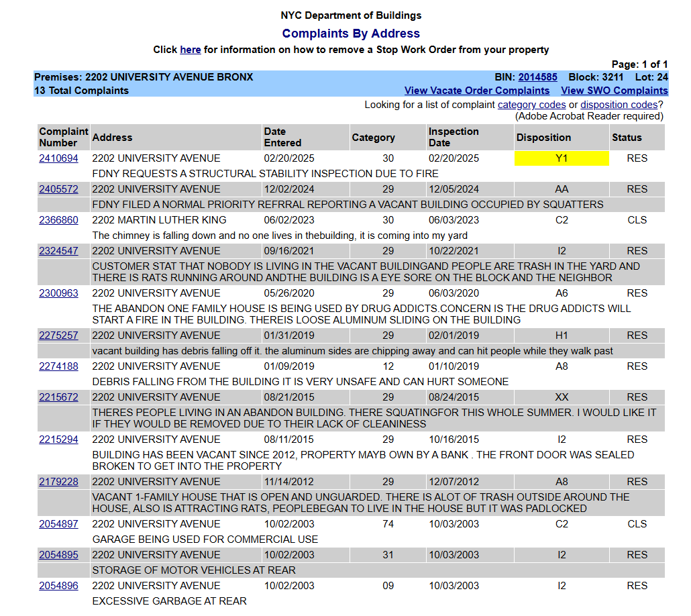Open complaint number 2054895
Viewport: 691px width, 616px height.
(58, 555)
